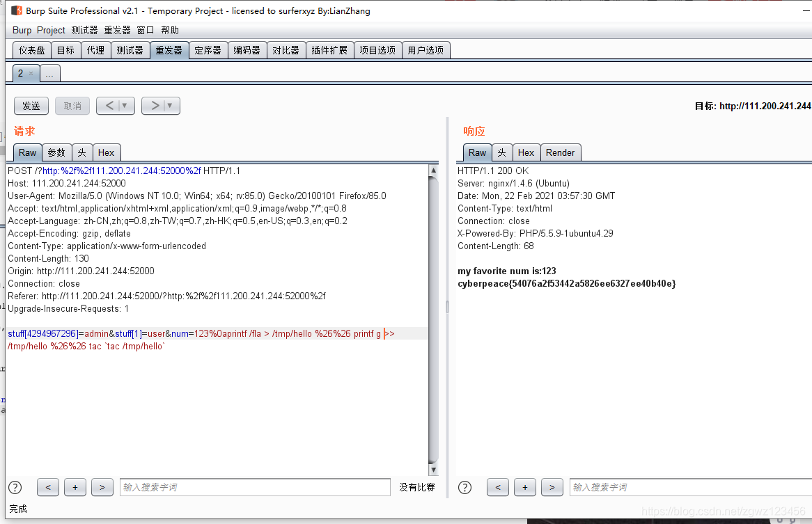Select the 重发器 repeater tab
Screen dimensions: 812x524
pyautogui.click(x=169, y=50)
